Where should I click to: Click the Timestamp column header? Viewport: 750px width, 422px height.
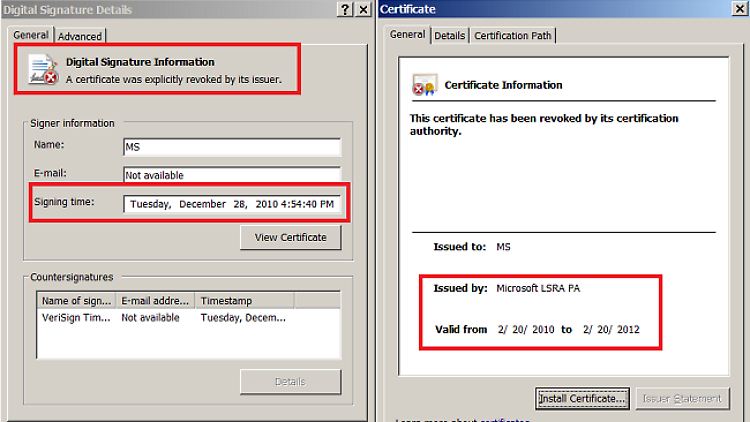[x=244, y=300]
